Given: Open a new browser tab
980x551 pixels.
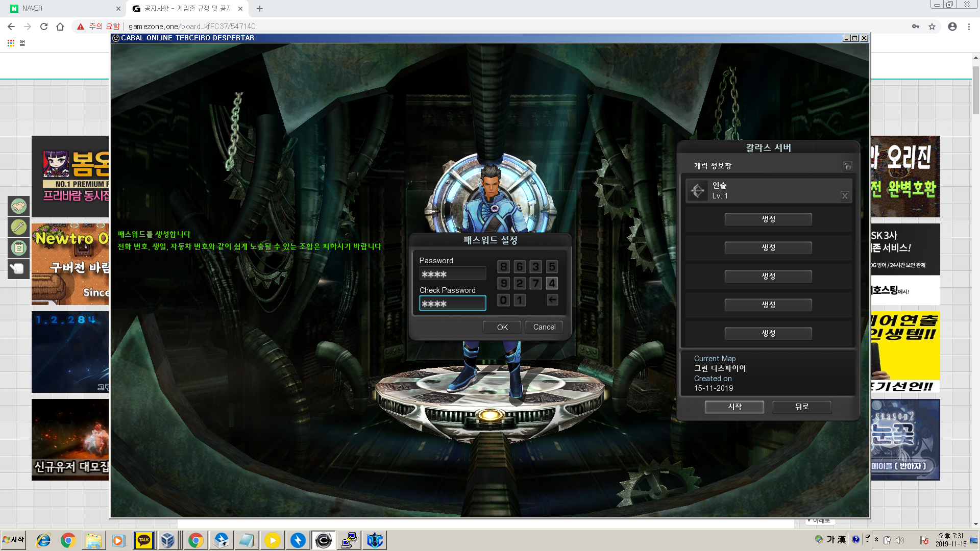Looking at the screenshot, I should tap(260, 9).
